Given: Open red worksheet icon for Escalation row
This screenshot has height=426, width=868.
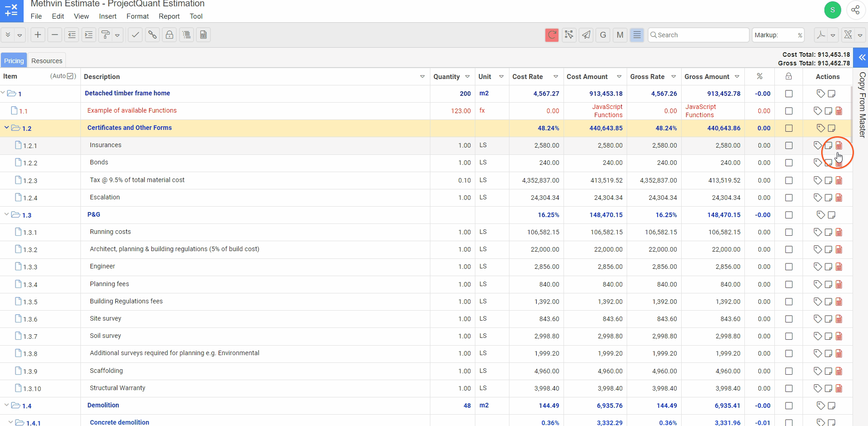Looking at the screenshot, I should (839, 198).
